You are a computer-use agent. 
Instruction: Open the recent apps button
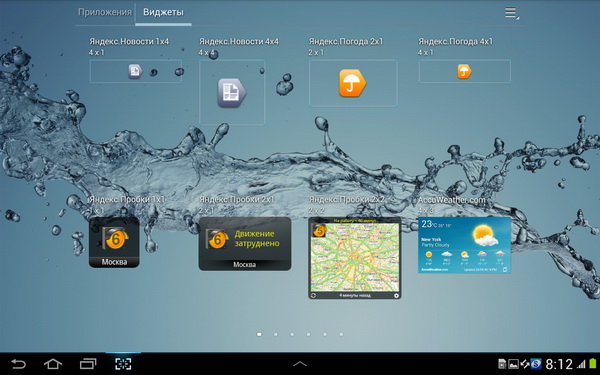coord(88,364)
